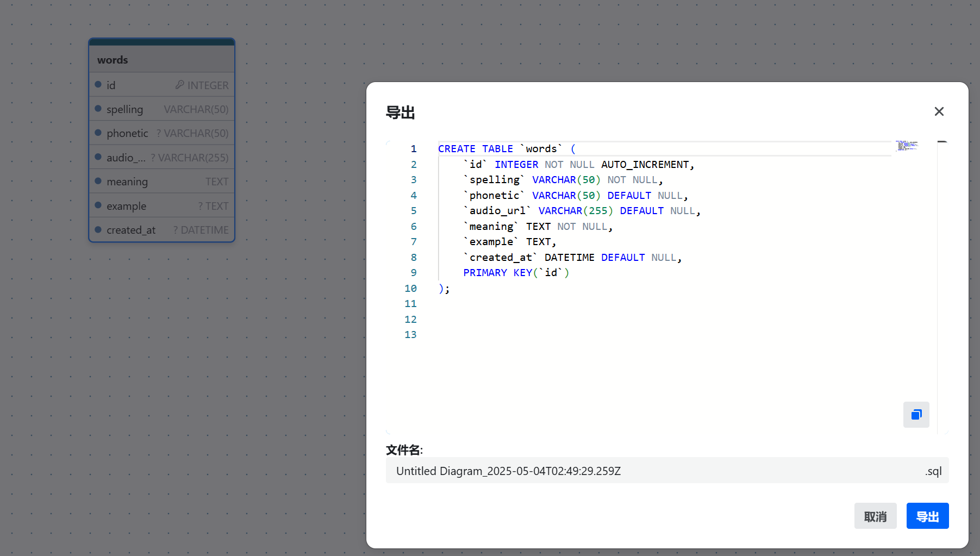Select the id INTEGER row in table
The height and width of the screenshot is (556, 980).
coord(161,85)
